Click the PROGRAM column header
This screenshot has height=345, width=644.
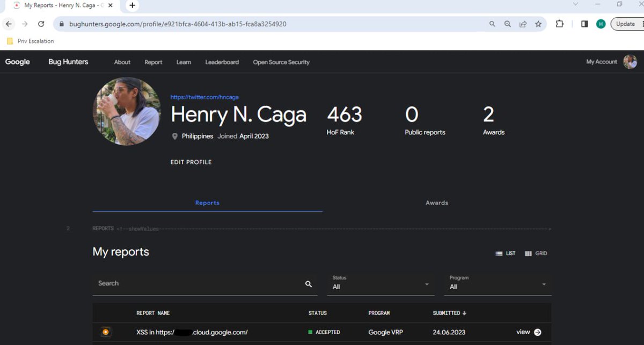tap(379, 313)
